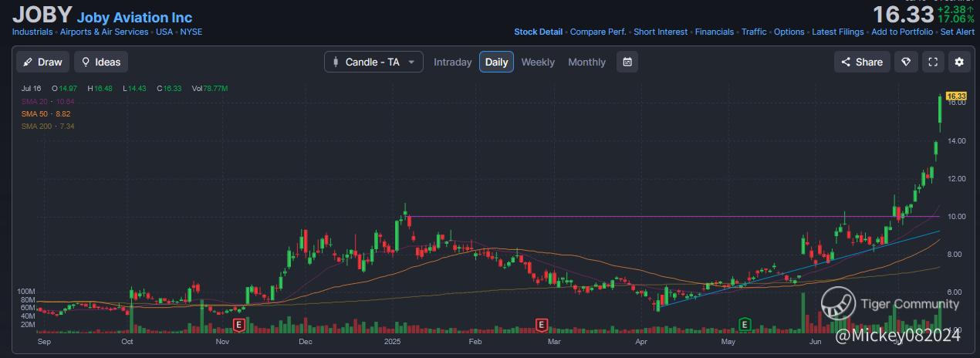Click the NYSE exchange link
This screenshot has width=980, height=358.
[x=191, y=32]
